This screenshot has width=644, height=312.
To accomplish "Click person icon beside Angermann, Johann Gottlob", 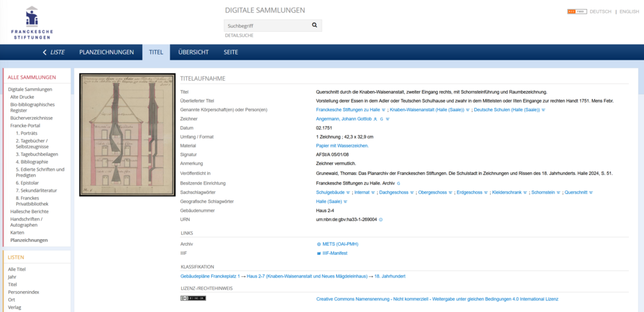I will coord(375,119).
